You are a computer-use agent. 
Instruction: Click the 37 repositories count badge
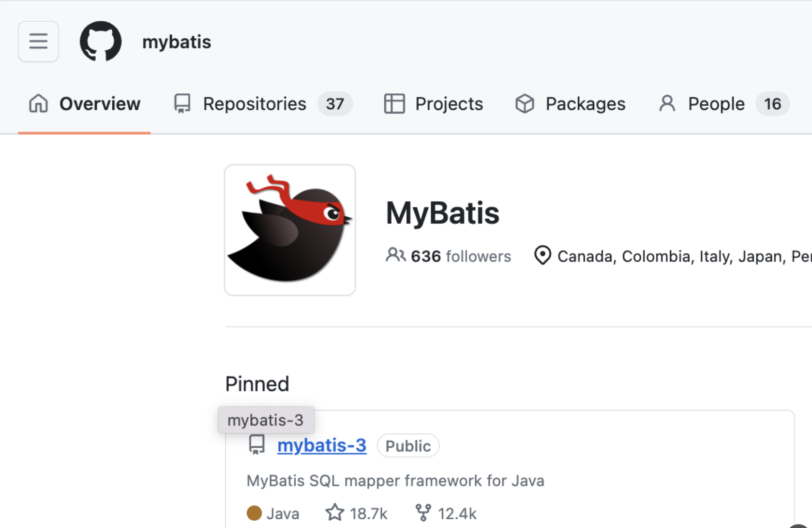[x=335, y=104]
